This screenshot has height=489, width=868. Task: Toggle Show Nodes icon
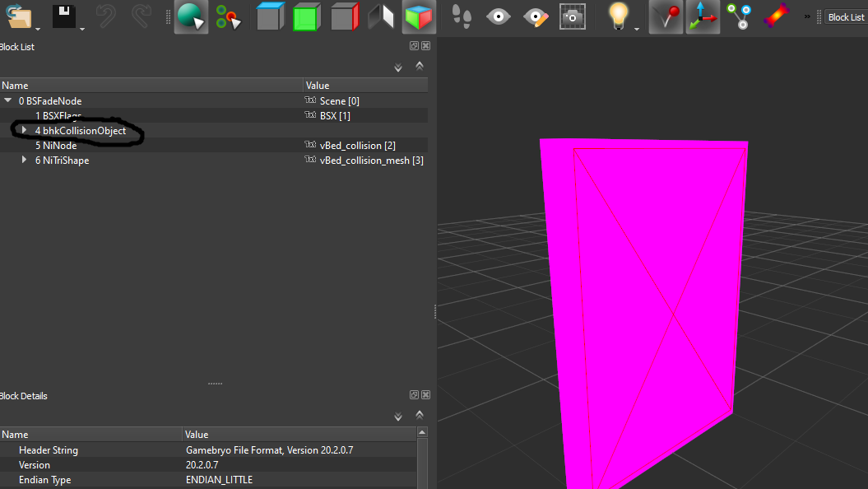point(739,16)
